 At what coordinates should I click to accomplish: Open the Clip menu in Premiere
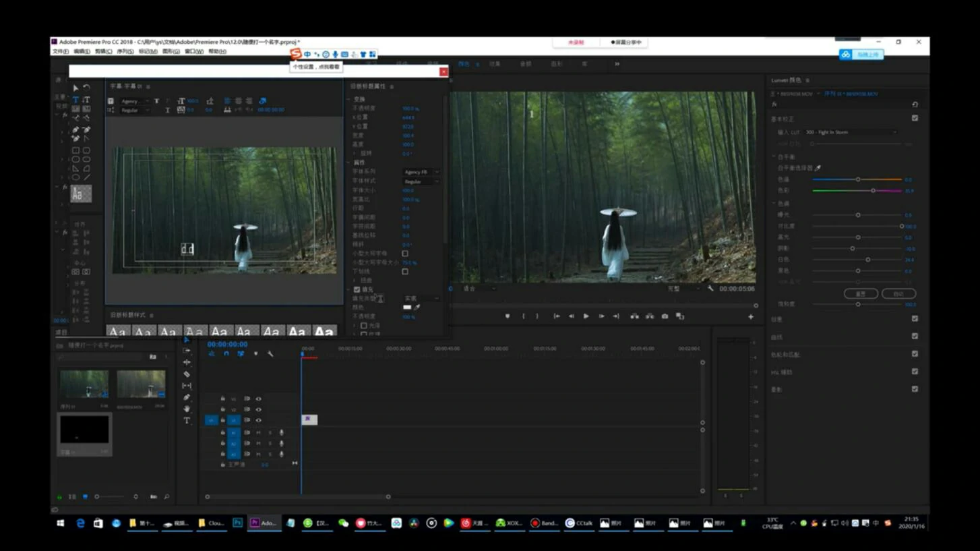click(x=103, y=51)
